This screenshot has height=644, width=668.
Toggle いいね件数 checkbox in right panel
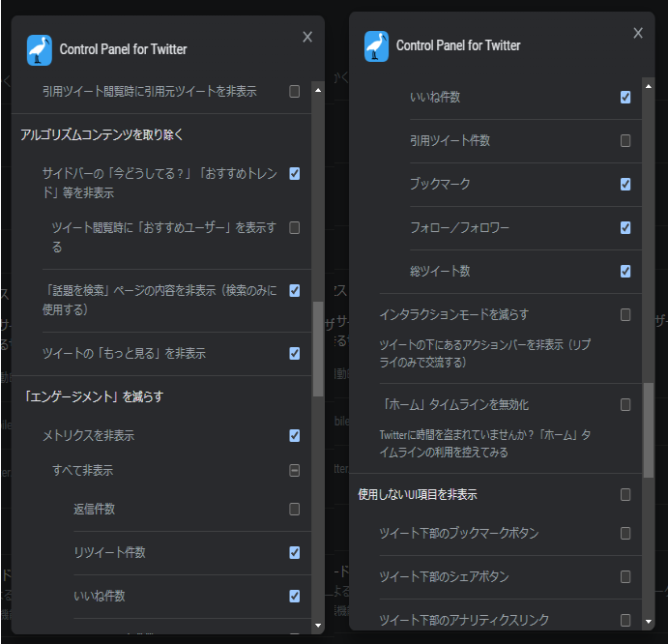click(x=625, y=97)
